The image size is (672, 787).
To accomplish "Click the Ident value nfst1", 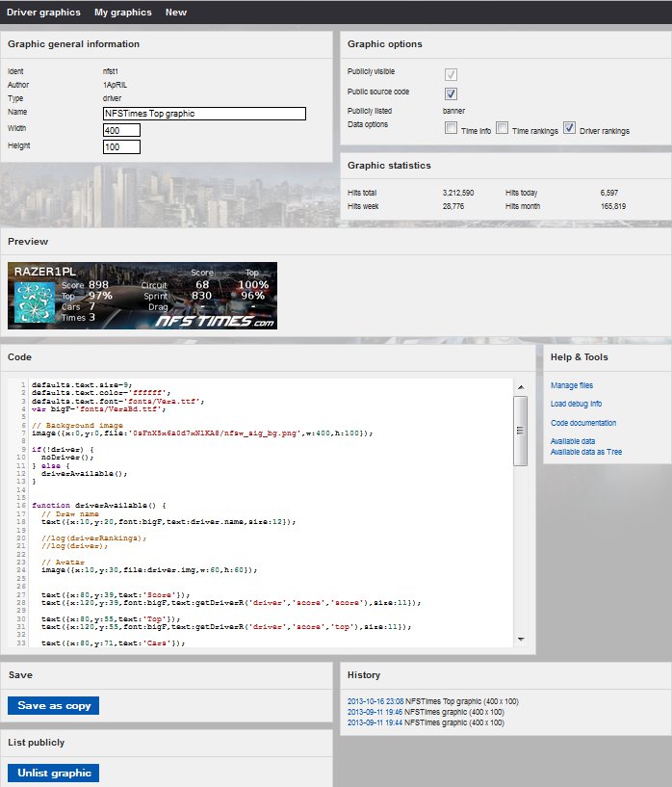I will click(x=111, y=71).
